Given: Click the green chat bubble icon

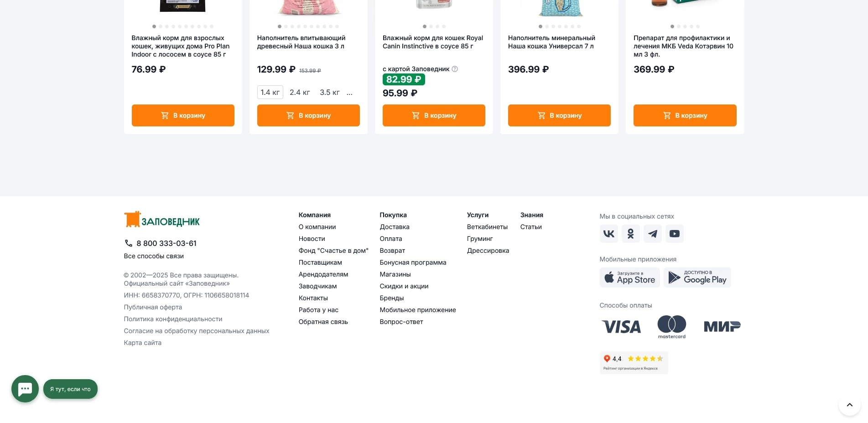Looking at the screenshot, I should 25,389.
